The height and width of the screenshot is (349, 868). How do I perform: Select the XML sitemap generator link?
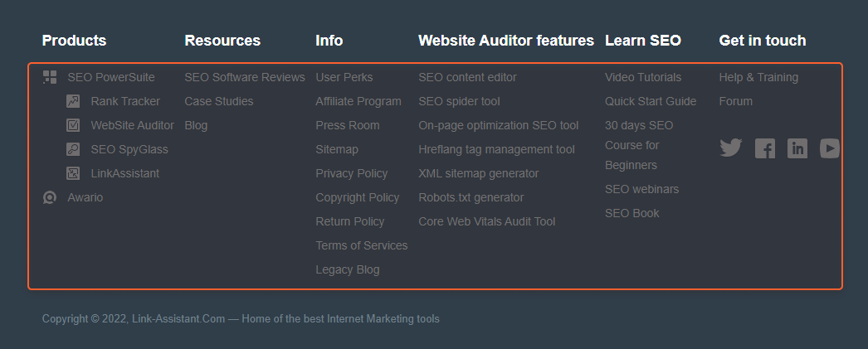tap(478, 173)
